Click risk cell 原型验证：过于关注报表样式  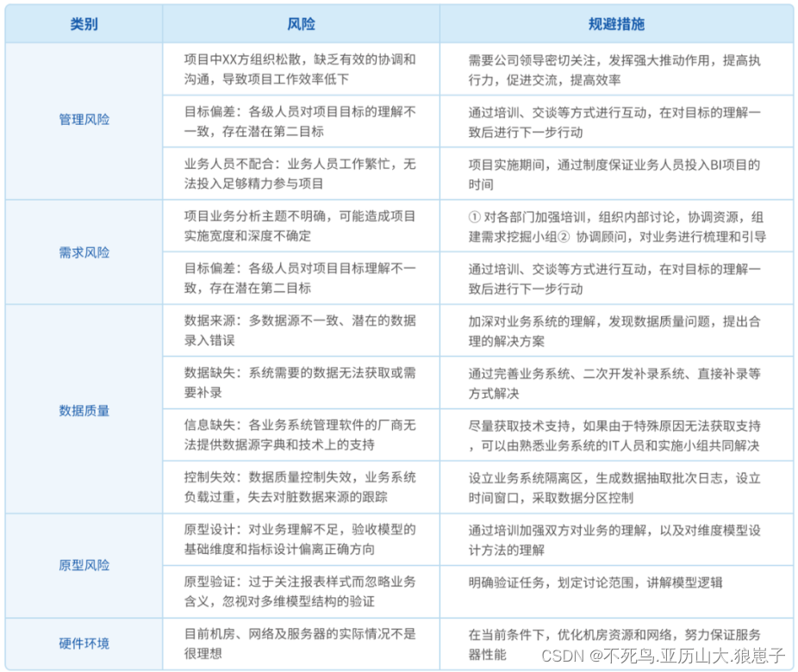pyautogui.click(x=302, y=592)
